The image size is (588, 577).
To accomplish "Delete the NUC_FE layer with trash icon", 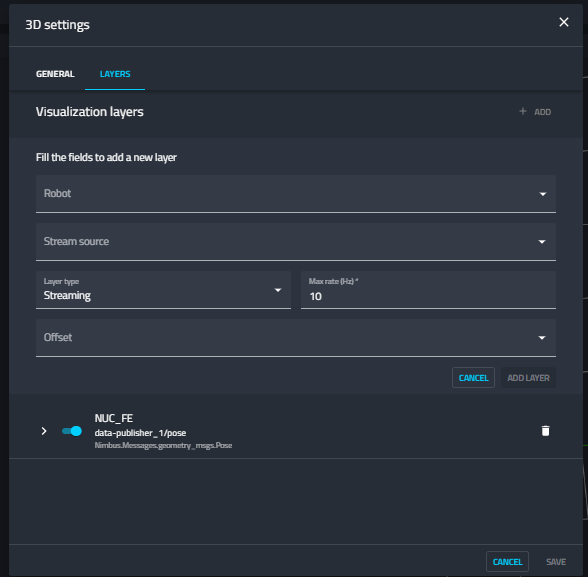I will [x=545, y=431].
